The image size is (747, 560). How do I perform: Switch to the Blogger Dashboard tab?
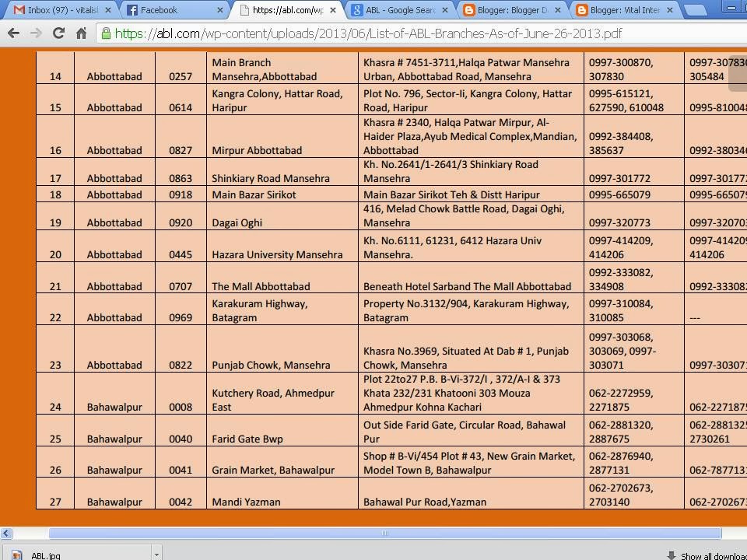pyautogui.click(x=513, y=10)
